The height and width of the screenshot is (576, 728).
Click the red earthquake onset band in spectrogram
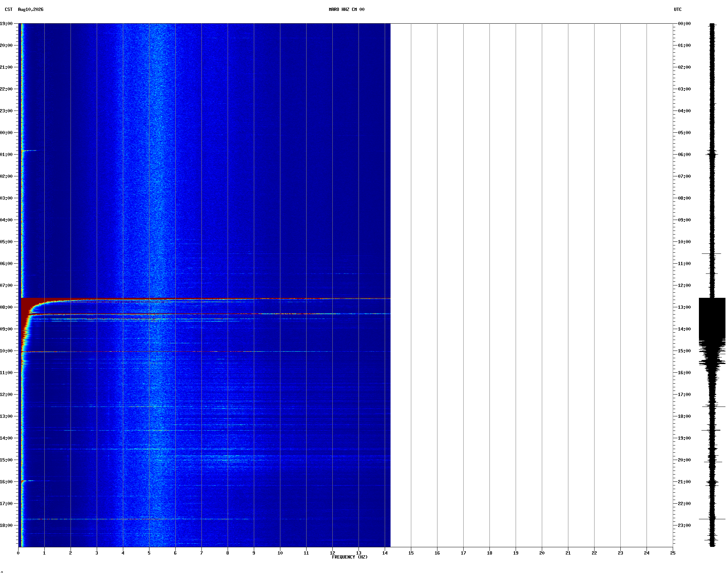click(205, 299)
